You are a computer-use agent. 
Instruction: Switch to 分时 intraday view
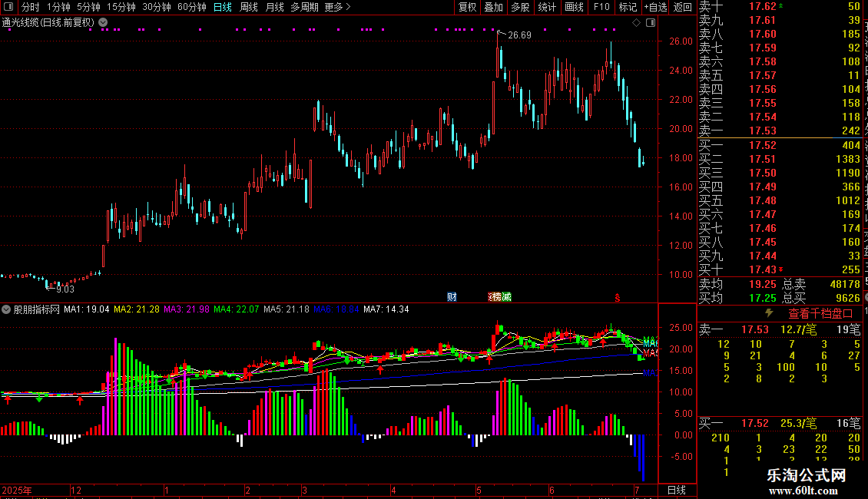pos(31,7)
